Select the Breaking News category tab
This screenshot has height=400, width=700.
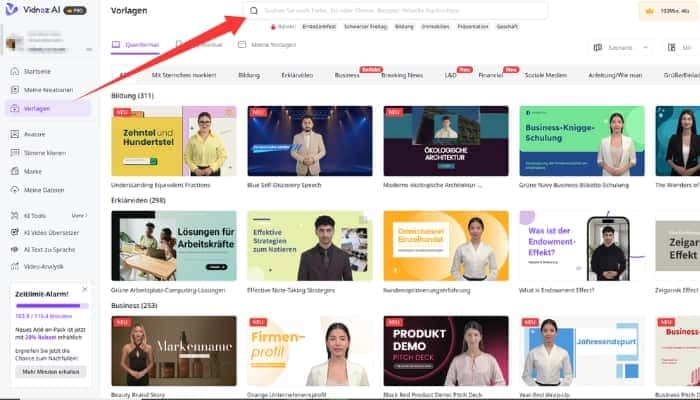click(401, 75)
